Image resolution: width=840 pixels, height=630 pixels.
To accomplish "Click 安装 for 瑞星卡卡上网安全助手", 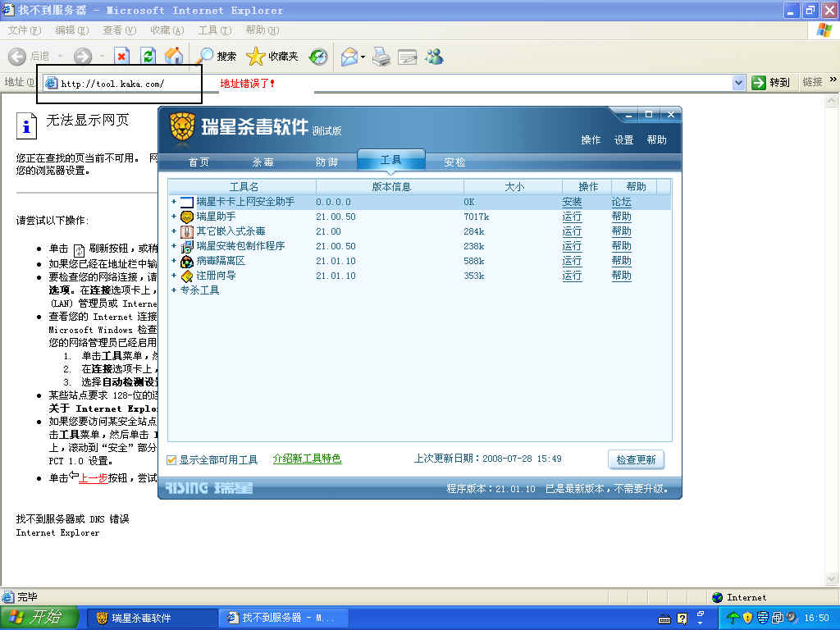I will (572, 202).
